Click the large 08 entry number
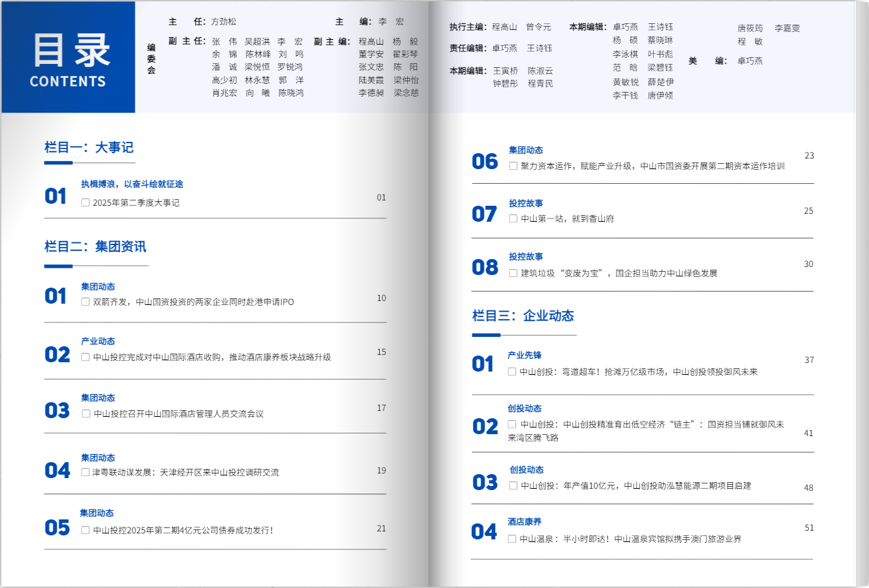Screen dimensions: 869x588 click(484, 267)
